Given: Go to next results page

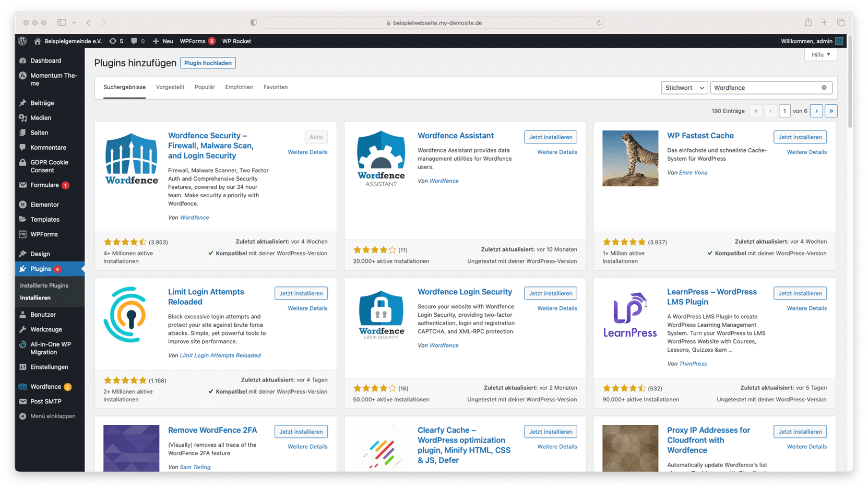Looking at the screenshot, I should tap(816, 111).
